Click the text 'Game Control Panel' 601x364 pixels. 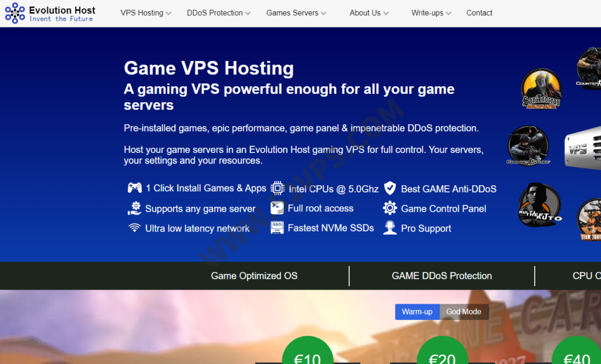coord(444,209)
